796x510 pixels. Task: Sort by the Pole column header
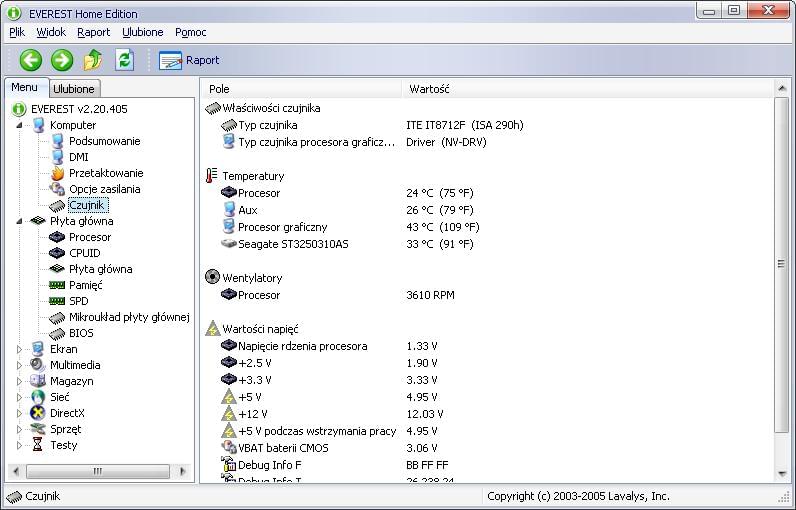pos(302,89)
